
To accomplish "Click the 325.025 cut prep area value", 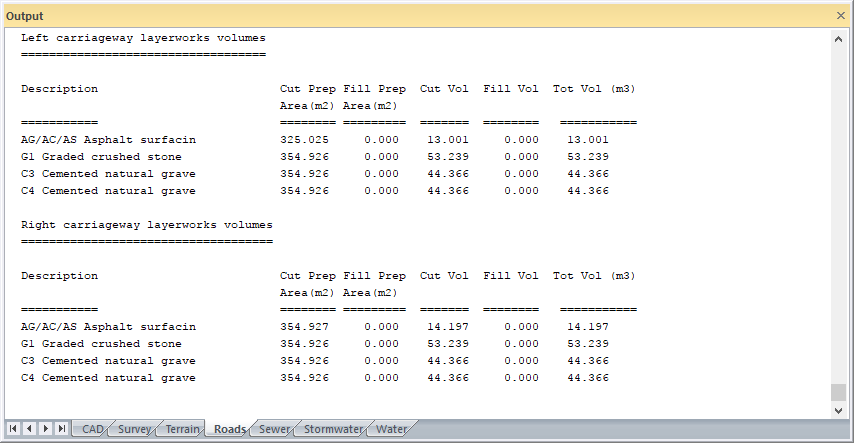I will point(304,140).
